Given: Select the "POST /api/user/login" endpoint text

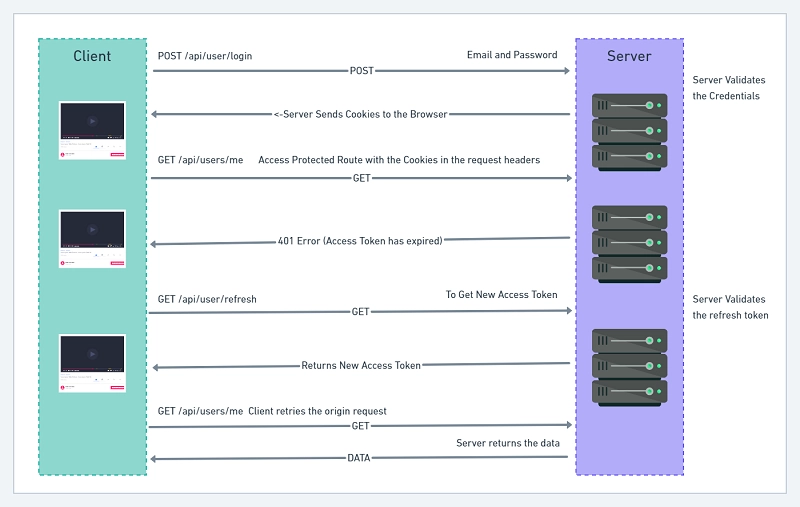Looking at the screenshot, I should pyautogui.click(x=205, y=56).
